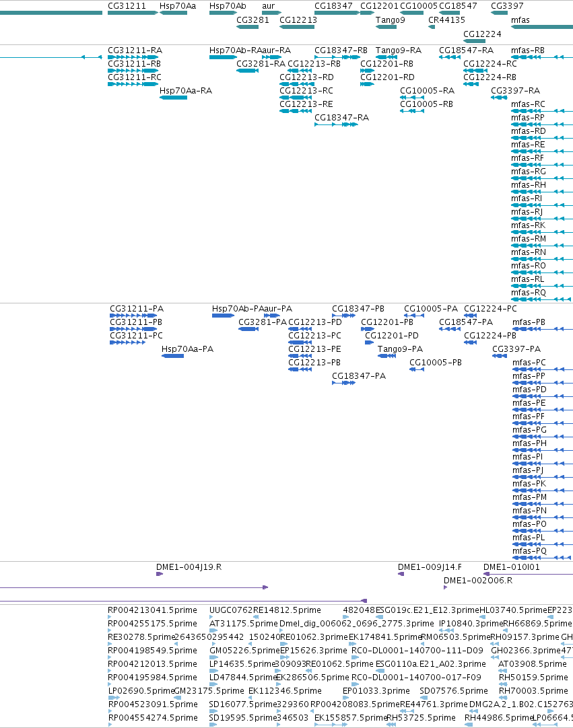
Task: Click the CR44135 gene label
Action: coord(446,20)
